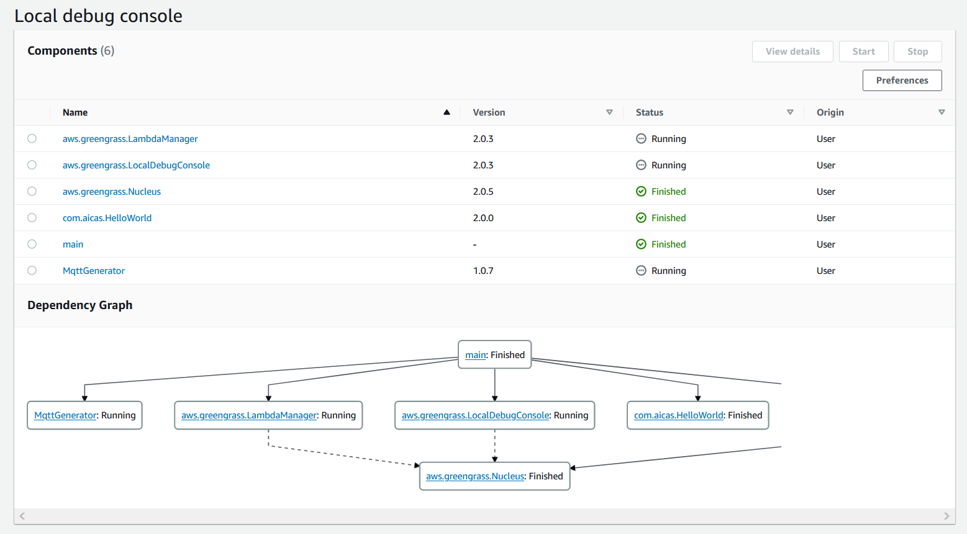Open aws.greengrass.Nucleus link in table
Image resolution: width=967 pixels, height=534 pixels.
tap(112, 192)
